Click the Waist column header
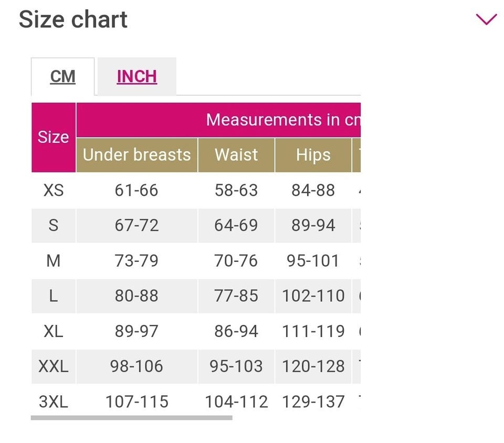 click(x=236, y=155)
